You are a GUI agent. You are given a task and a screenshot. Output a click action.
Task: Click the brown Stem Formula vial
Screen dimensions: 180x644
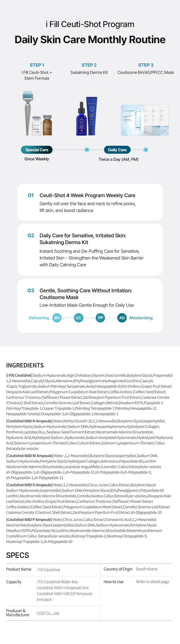[x=47, y=125]
